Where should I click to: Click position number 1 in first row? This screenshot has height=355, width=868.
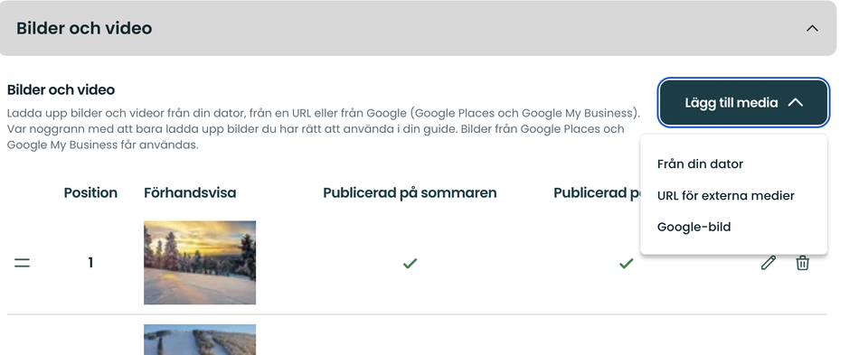90,263
